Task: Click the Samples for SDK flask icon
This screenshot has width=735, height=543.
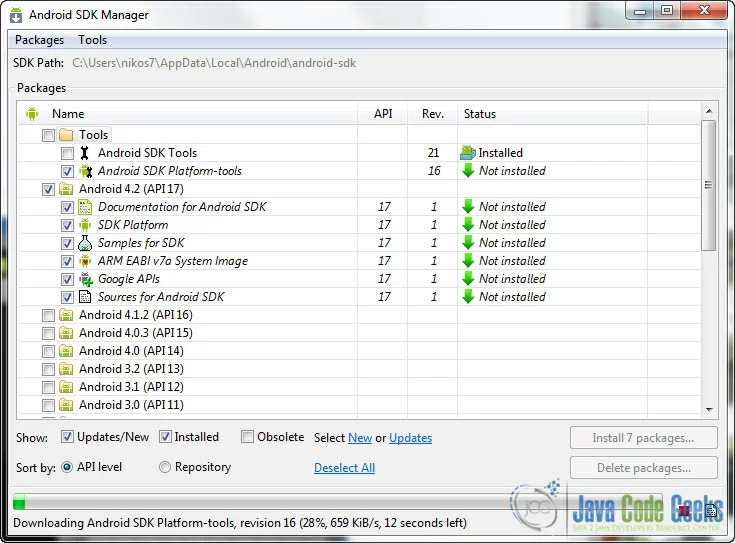Action: pos(85,243)
